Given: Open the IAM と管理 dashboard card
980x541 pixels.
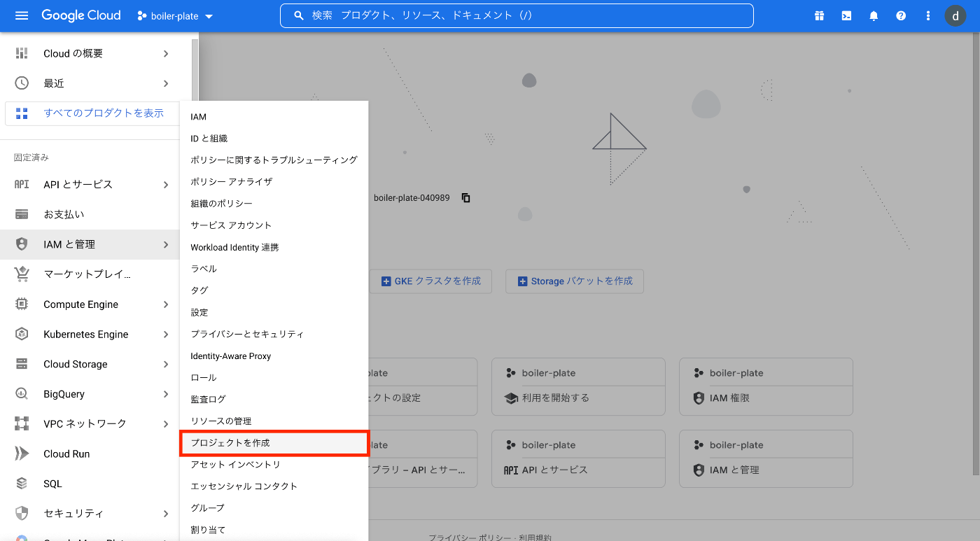Looking at the screenshot, I should click(766, 458).
